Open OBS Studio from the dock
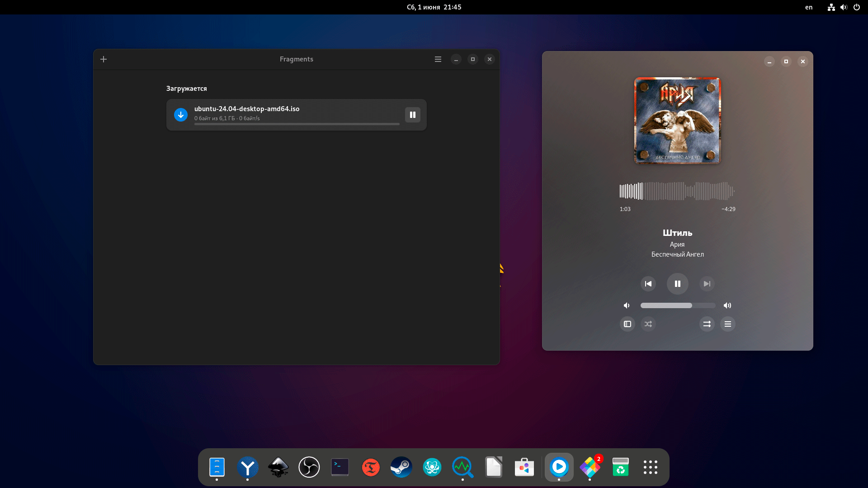Viewport: 868px width, 488px height. [x=309, y=467]
